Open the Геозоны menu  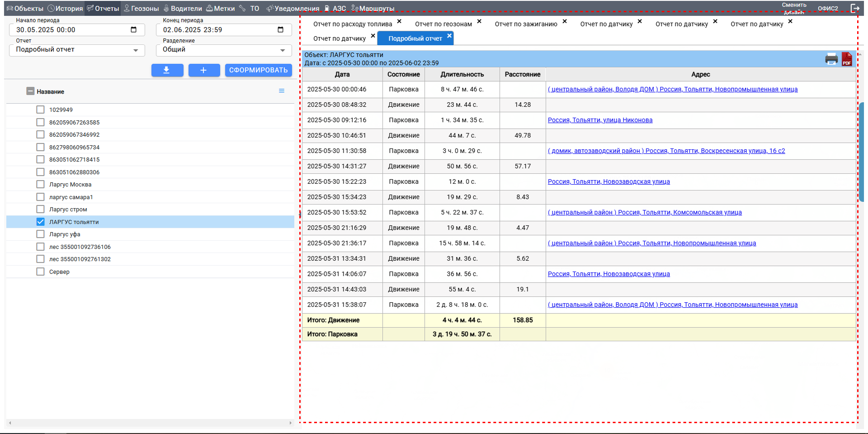pos(141,8)
